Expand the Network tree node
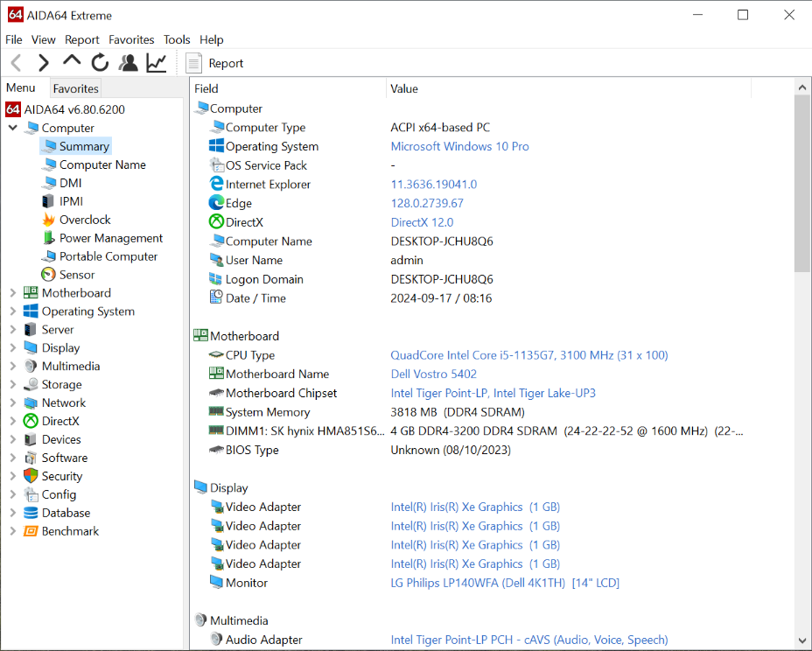This screenshot has width=812, height=651. click(x=13, y=402)
